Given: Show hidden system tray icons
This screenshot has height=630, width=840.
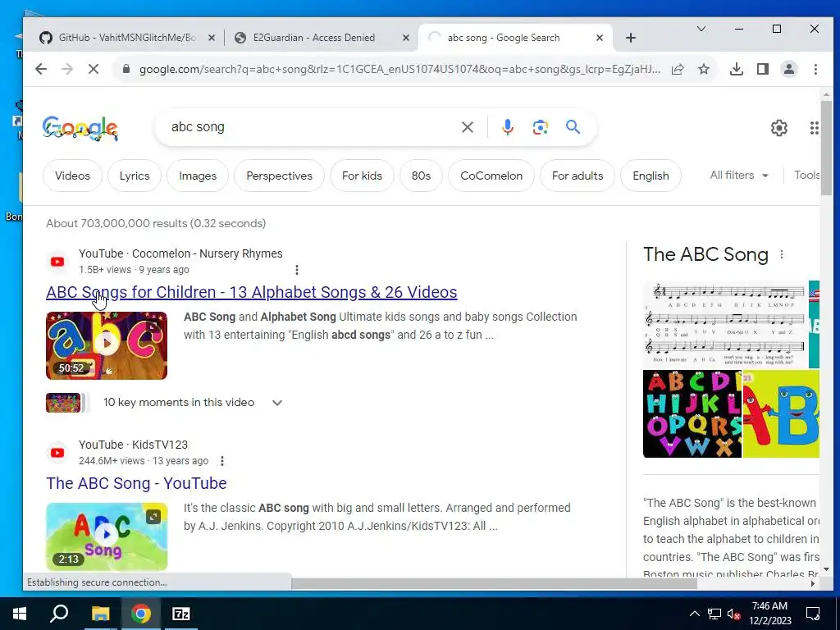Looking at the screenshot, I should 694,614.
